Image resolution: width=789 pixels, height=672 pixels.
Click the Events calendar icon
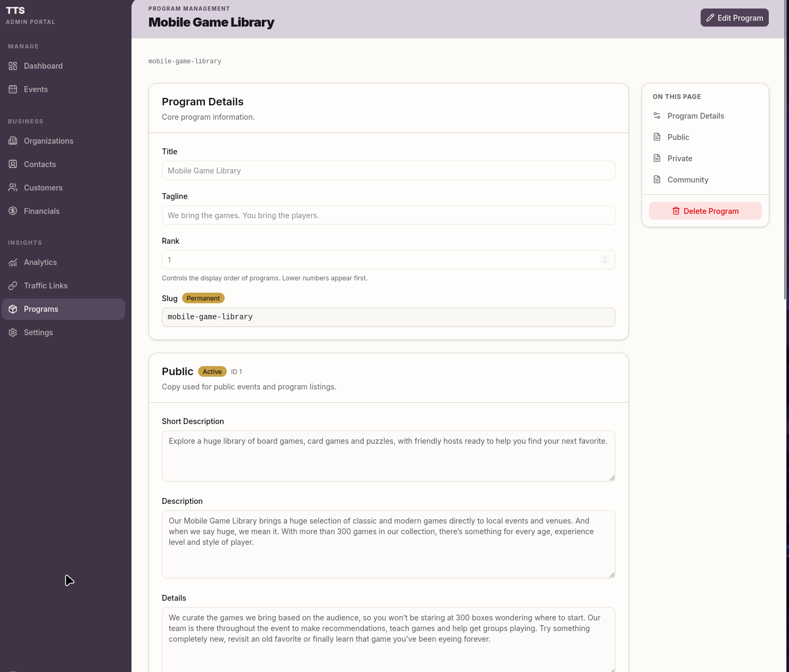(x=13, y=89)
